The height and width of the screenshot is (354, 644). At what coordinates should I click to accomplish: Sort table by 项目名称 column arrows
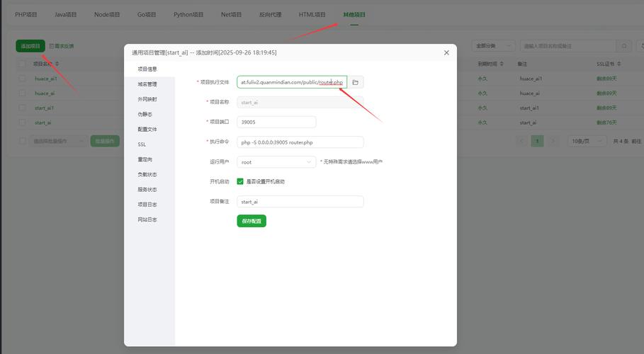57,64
